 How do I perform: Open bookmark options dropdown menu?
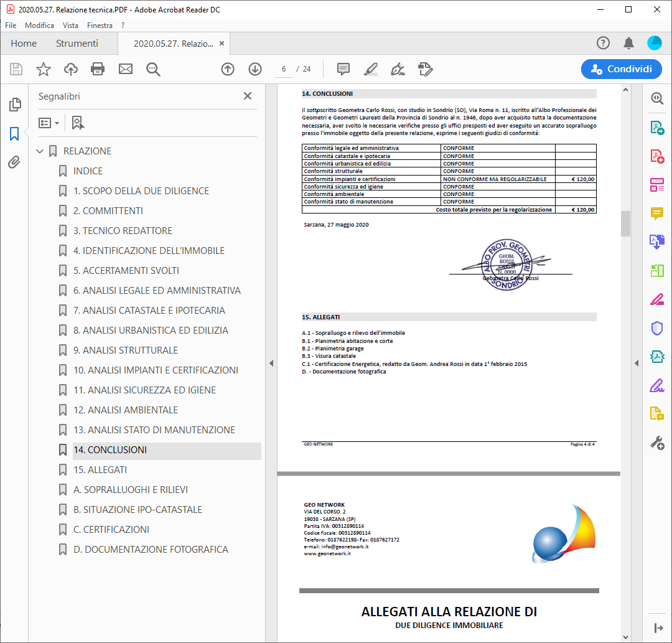[49, 123]
